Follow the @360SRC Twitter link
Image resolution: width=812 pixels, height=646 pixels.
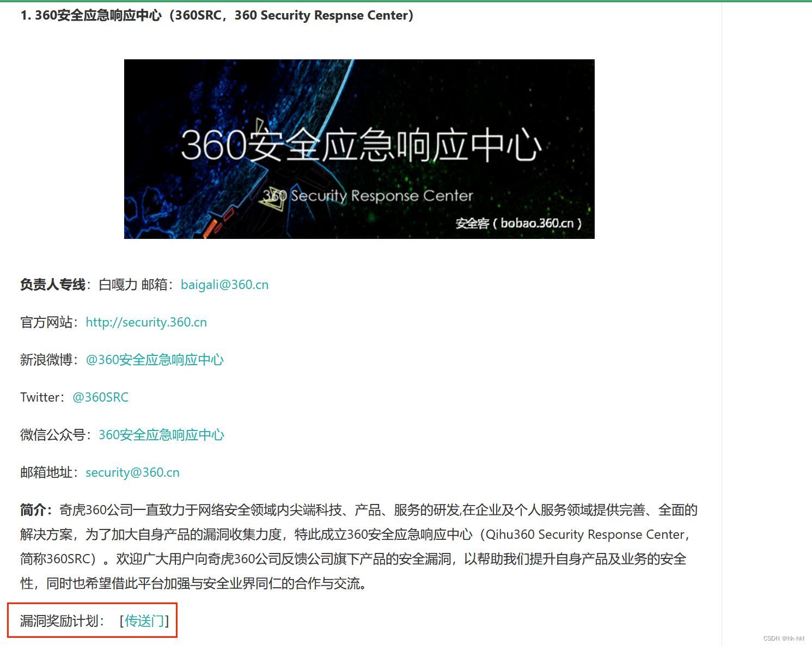pyautogui.click(x=100, y=397)
